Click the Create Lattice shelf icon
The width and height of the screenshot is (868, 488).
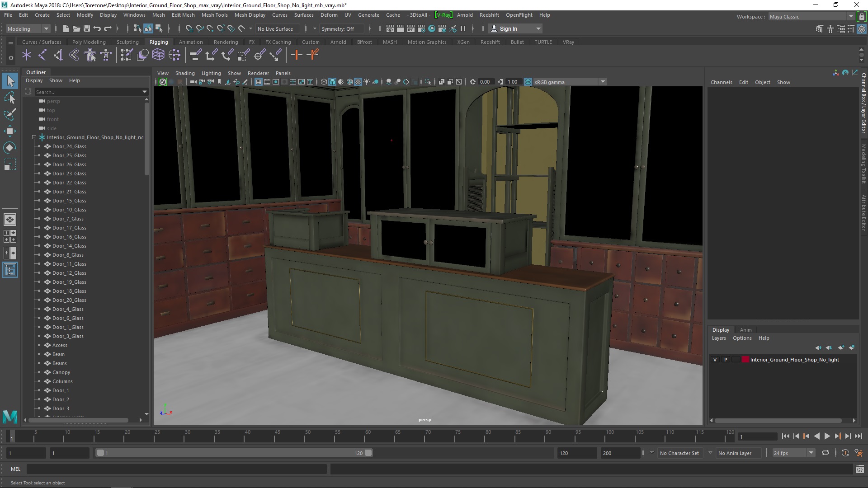(x=158, y=55)
